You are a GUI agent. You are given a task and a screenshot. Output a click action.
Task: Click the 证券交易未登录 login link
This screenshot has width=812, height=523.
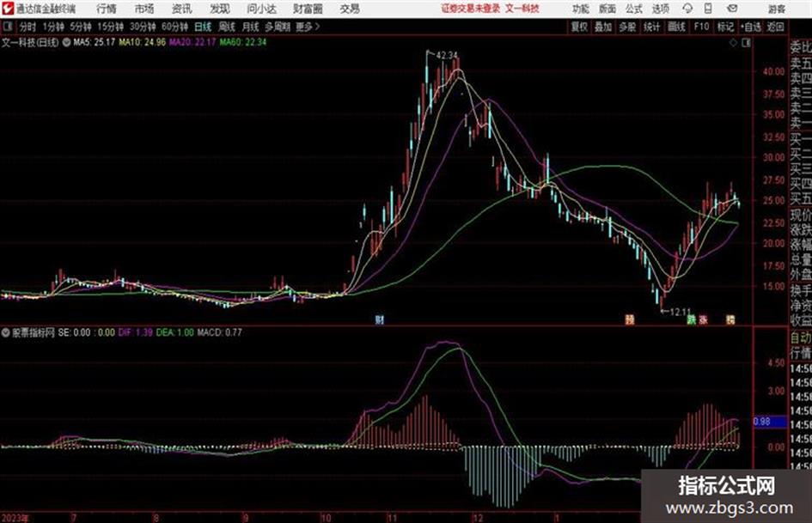pos(471,9)
